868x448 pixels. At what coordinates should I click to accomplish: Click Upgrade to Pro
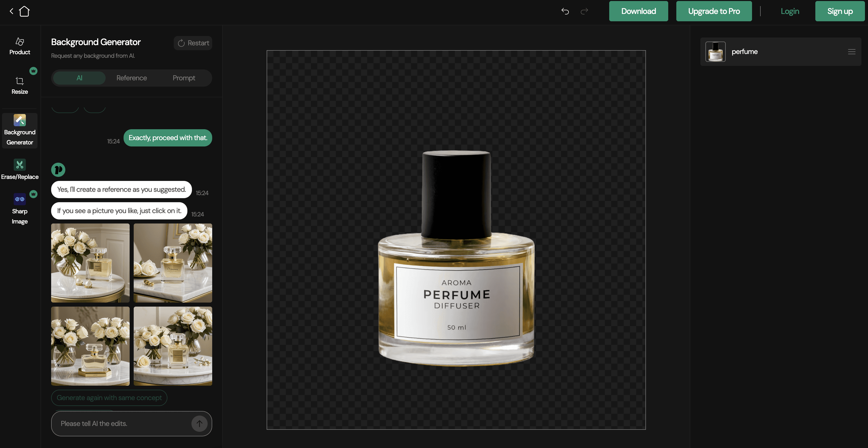click(714, 11)
